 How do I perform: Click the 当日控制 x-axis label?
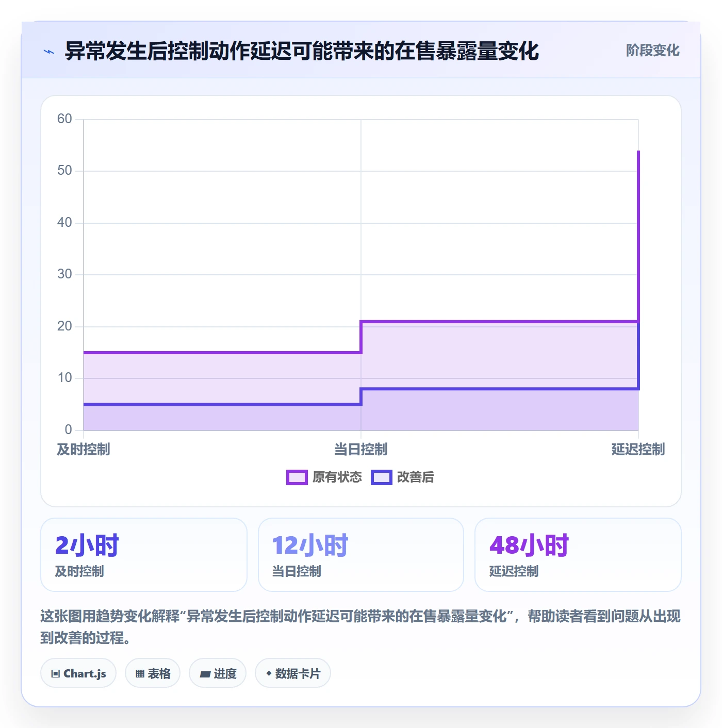point(361,450)
